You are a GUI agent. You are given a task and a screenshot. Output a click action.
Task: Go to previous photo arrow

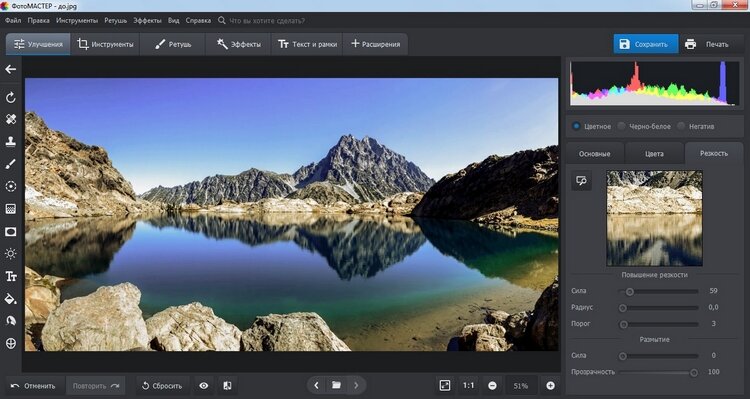pos(316,385)
